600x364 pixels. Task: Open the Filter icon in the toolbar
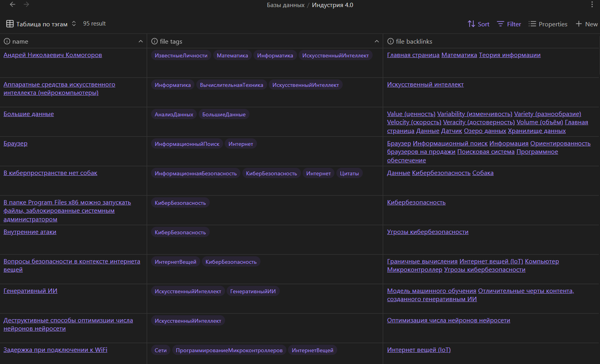click(500, 24)
